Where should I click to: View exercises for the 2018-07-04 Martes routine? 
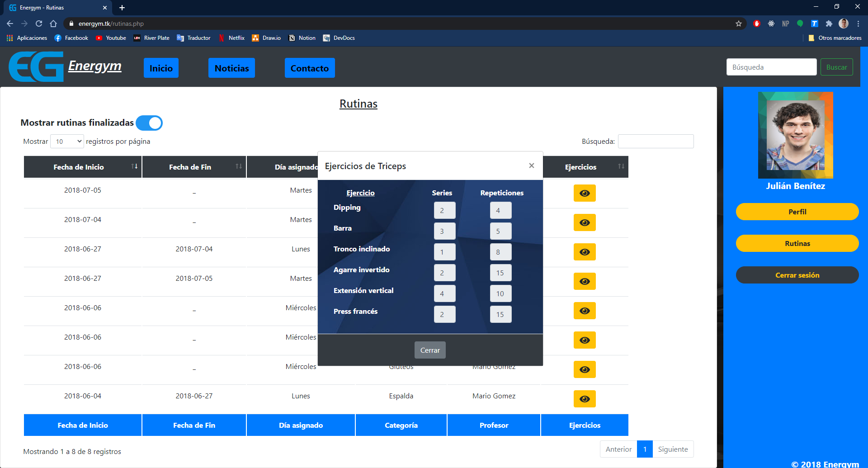point(585,222)
